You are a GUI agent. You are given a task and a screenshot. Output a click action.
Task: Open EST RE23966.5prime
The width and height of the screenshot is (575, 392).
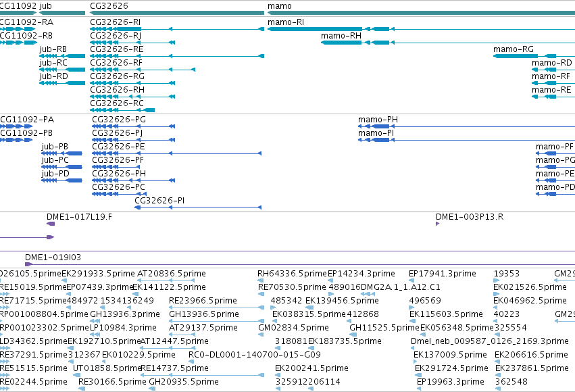[203, 301]
